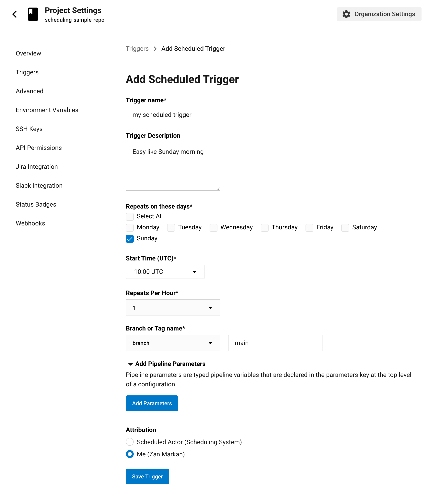This screenshot has height=504, width=429.
Task: Navigate to Webhooks settings
Action: point(30,223)
